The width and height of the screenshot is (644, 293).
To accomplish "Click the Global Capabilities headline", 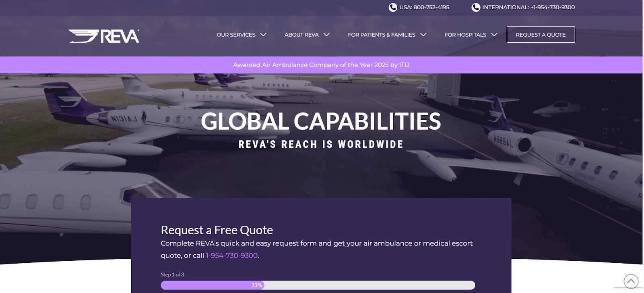I will (321, 121).
